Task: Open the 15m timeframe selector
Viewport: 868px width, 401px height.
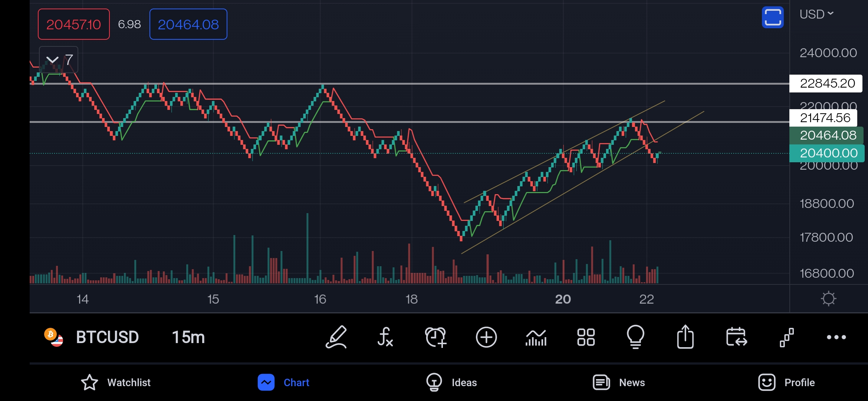Action: (188, 337)
